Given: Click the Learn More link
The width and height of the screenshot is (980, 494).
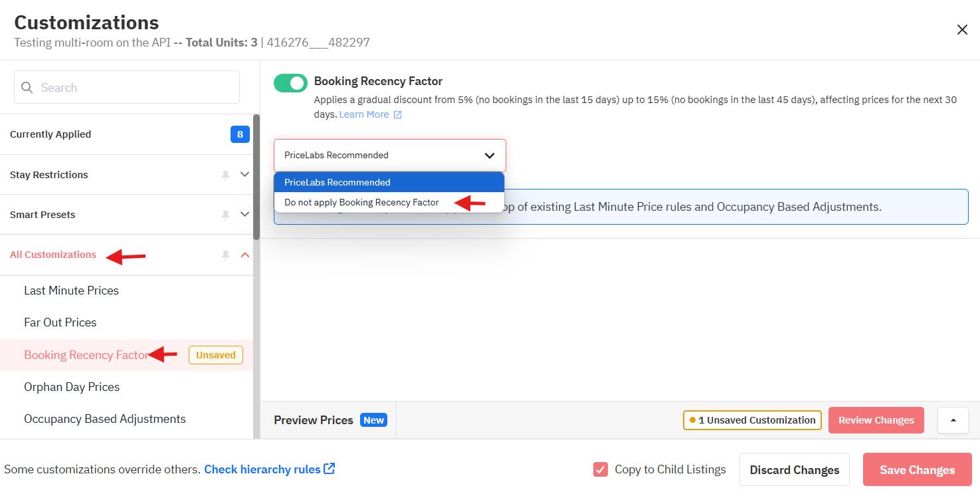Looking at the screenshot, I should [x=364, y=114].
